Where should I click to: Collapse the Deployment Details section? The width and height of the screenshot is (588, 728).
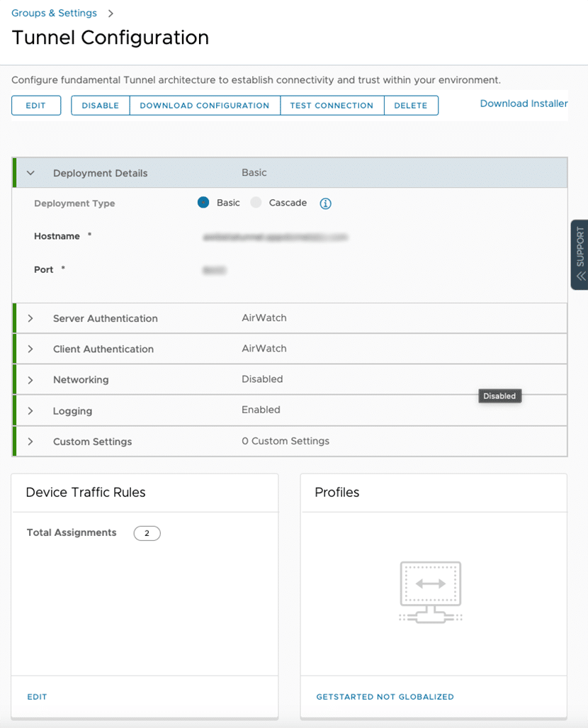(30, 173)
